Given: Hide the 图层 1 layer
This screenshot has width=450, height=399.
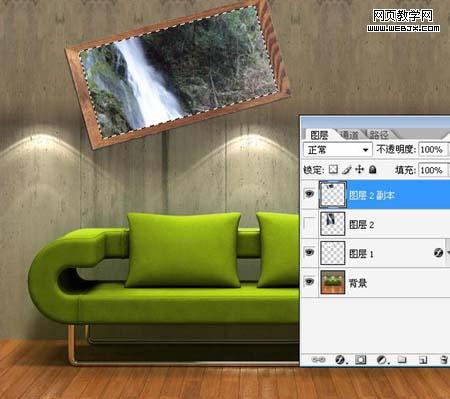Looking at the screenshot, I should tap(309, 253).
